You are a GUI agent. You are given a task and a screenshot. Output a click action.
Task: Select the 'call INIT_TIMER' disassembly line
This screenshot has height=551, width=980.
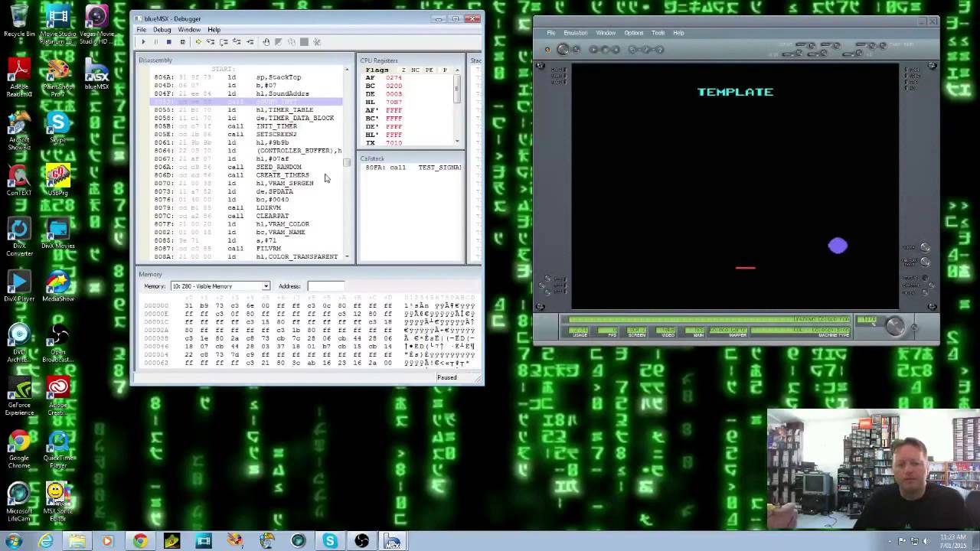[247, 126]
